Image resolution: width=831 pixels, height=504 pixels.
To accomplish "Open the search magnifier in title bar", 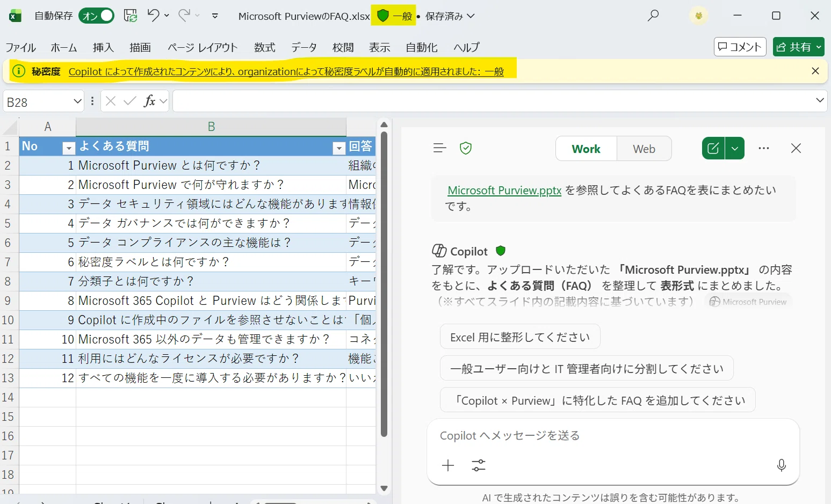I will (653, 16).
